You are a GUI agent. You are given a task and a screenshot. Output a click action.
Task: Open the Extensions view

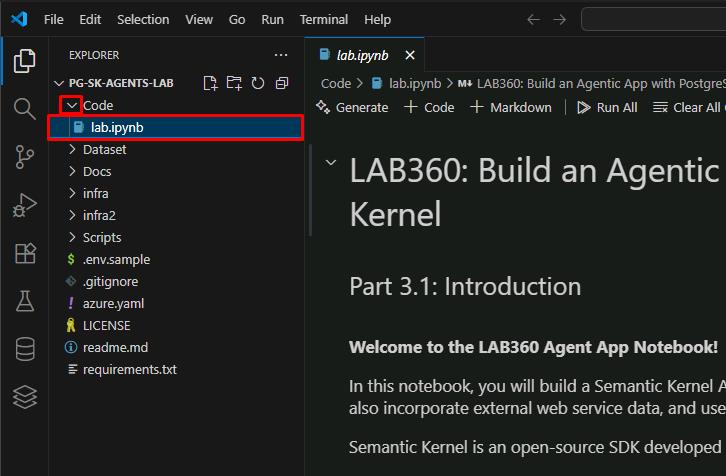pos(24,253)
